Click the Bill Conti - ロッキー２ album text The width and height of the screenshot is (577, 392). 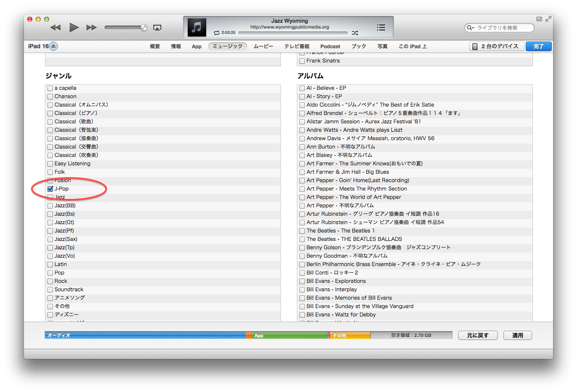pyautogui.click(x=332, y=273)
